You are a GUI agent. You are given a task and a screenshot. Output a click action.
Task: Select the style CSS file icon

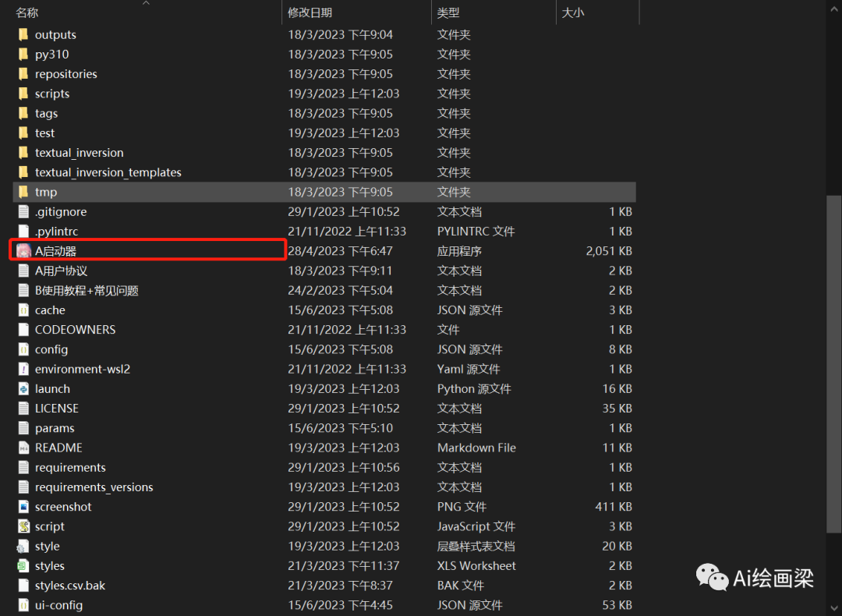23,547
